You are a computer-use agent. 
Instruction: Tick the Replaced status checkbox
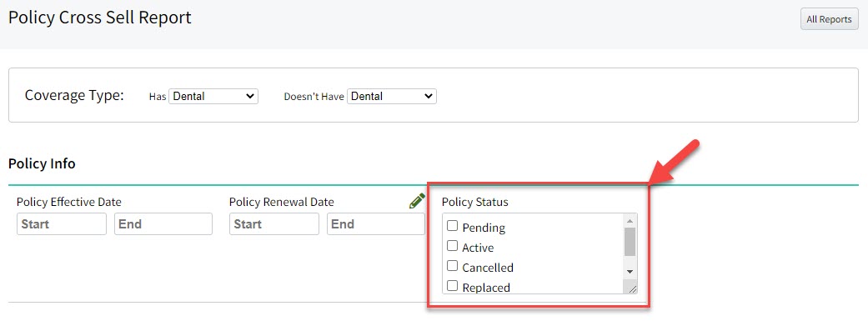(452, 286)
